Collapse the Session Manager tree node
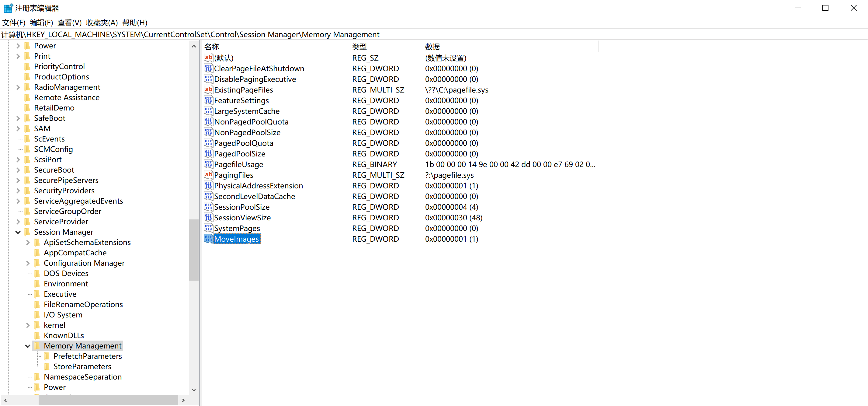Viewport: 868px width, 406px height. pos(18,232)
